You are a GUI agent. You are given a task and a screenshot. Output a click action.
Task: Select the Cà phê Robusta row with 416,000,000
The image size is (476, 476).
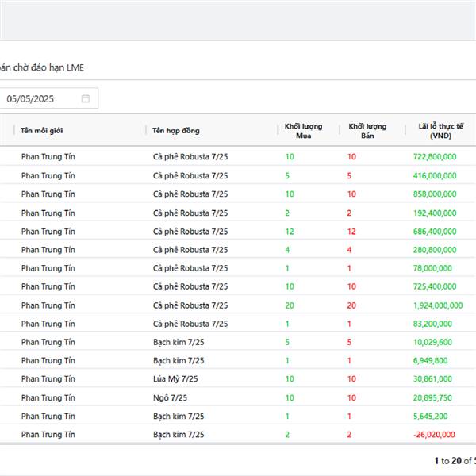tap(238, 175)
